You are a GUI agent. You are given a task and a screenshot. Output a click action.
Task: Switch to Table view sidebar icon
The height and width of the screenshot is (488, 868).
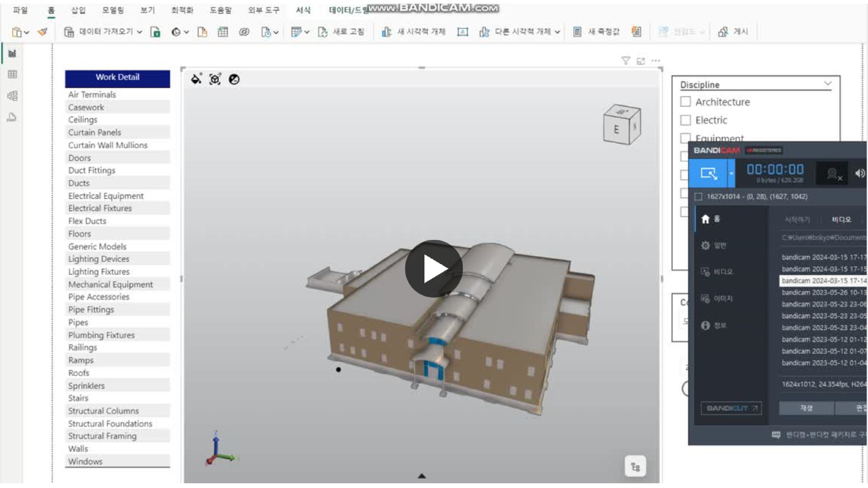[x=12, y=74]
